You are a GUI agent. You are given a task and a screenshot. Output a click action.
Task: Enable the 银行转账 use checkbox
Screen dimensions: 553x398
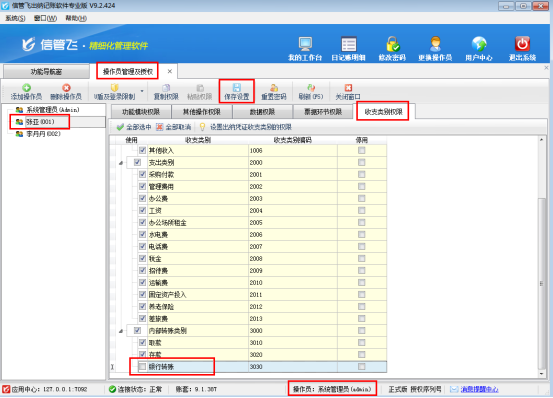142,367
